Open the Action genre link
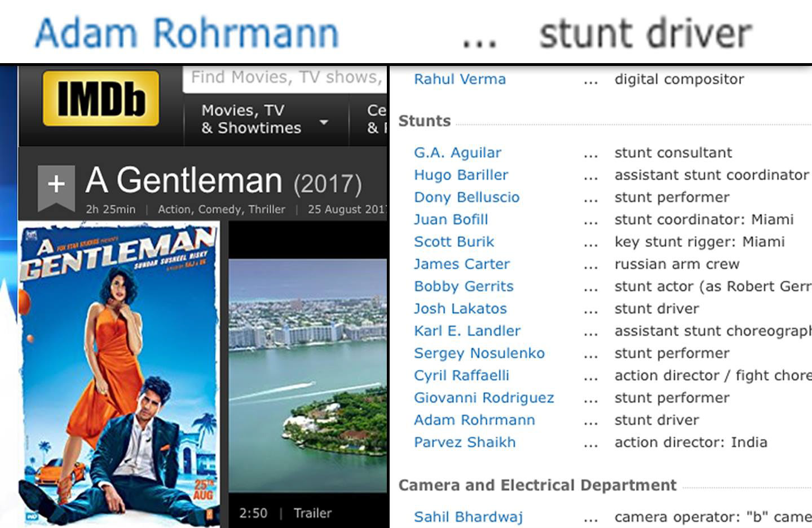The height and width of the screenshot is (528, 812). pyautogui.click(x=174, y=209)
